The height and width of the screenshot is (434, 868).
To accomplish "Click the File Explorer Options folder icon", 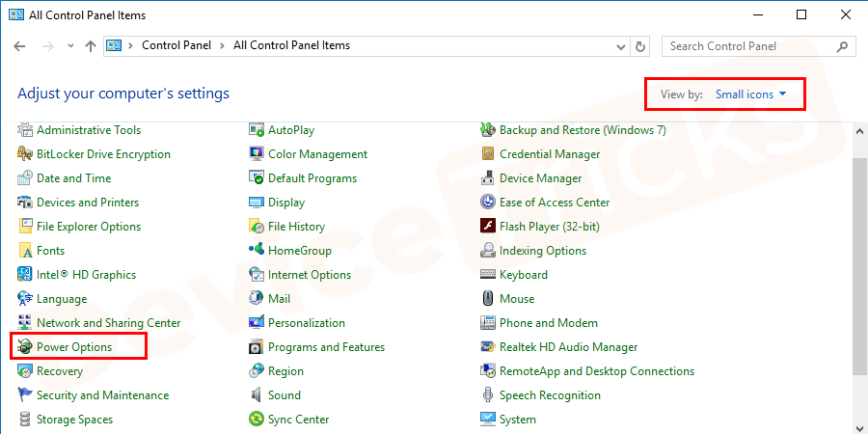I will [25, 227].
